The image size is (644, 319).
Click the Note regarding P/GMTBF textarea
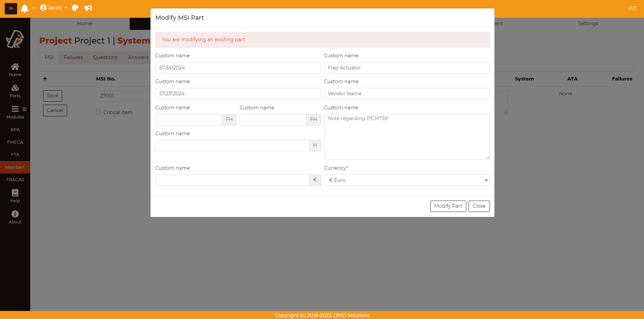click(406, 137)
